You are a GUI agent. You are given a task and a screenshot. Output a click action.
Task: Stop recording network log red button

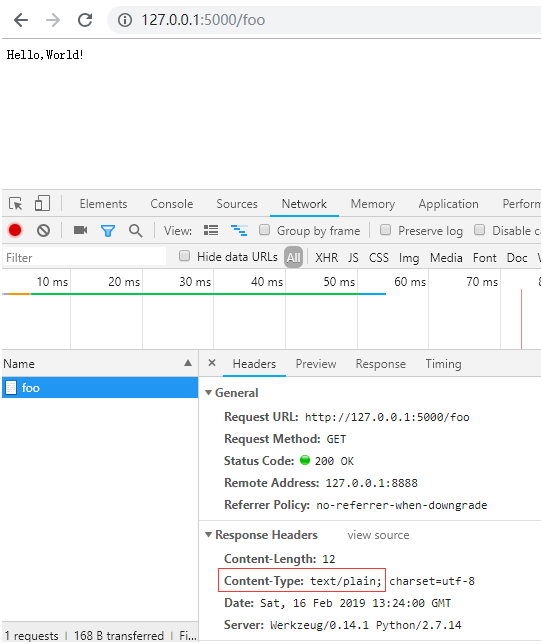point(15,230)
